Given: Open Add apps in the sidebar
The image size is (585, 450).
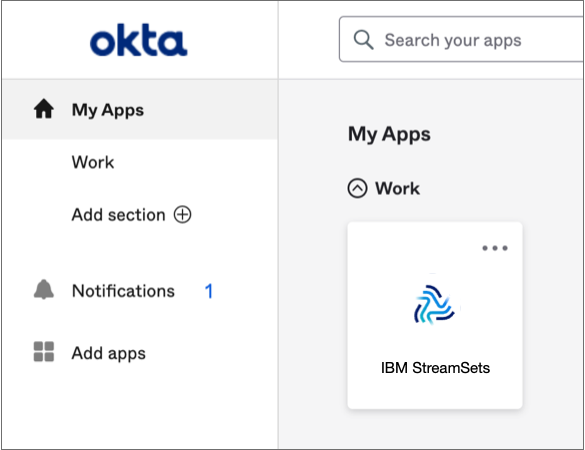Looking at the screenshot, I should coord(109,353).
